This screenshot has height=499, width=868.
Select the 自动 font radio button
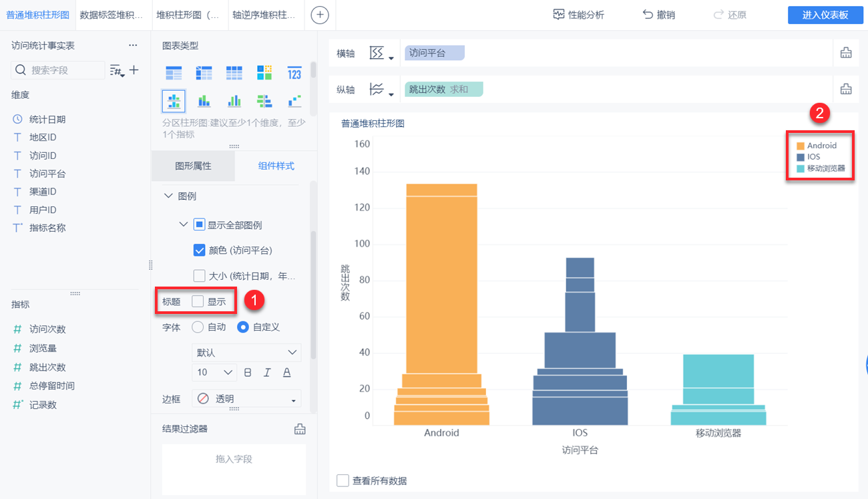(198, 327)
